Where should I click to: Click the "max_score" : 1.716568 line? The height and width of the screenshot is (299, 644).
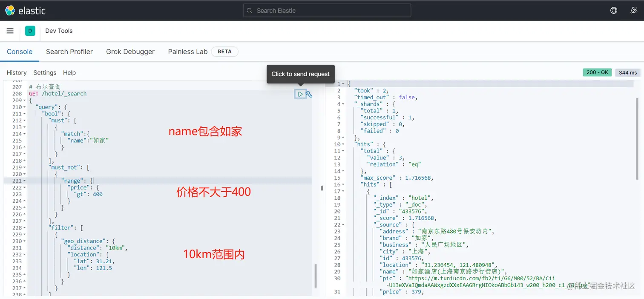pyautogui.click(x=397, y=178)
